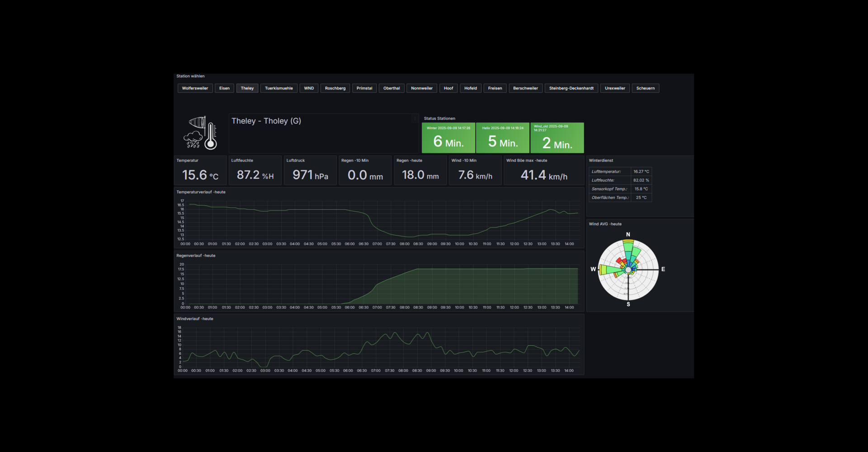Click the weather station thermometer icon
Screen dimensions: 868x452
201,132
